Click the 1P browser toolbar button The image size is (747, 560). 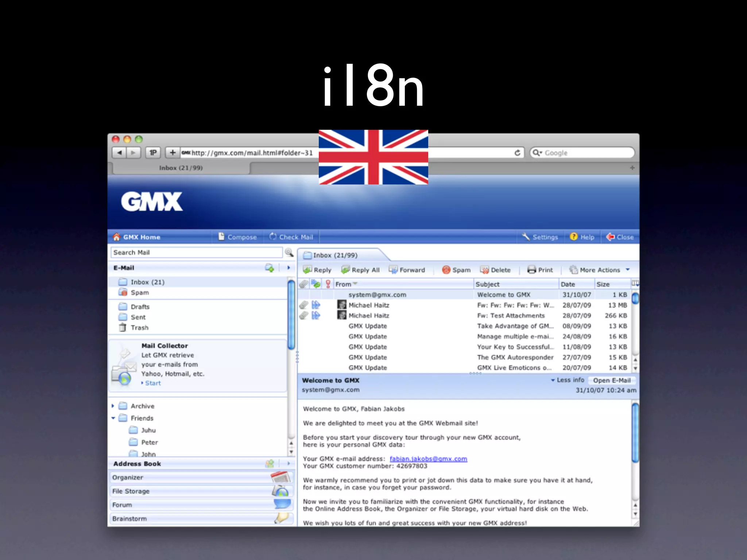tap(153, 152)
